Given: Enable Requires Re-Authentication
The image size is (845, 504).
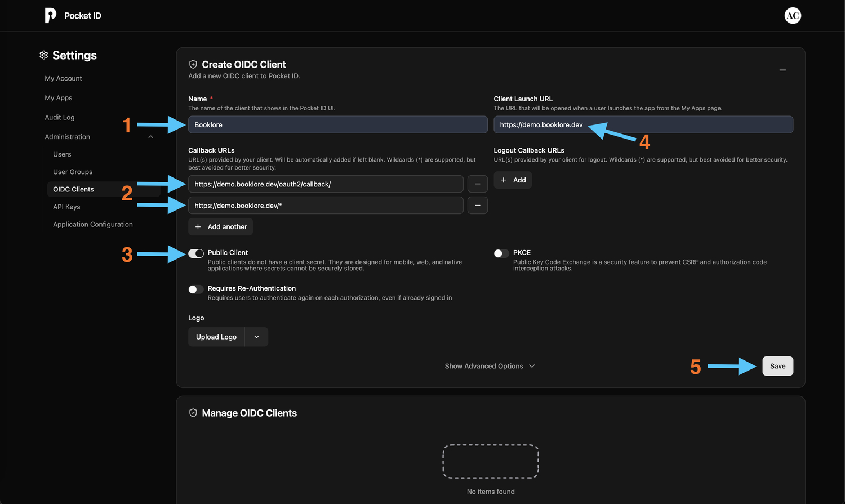Looking at the screenshot, I should 195,289.
